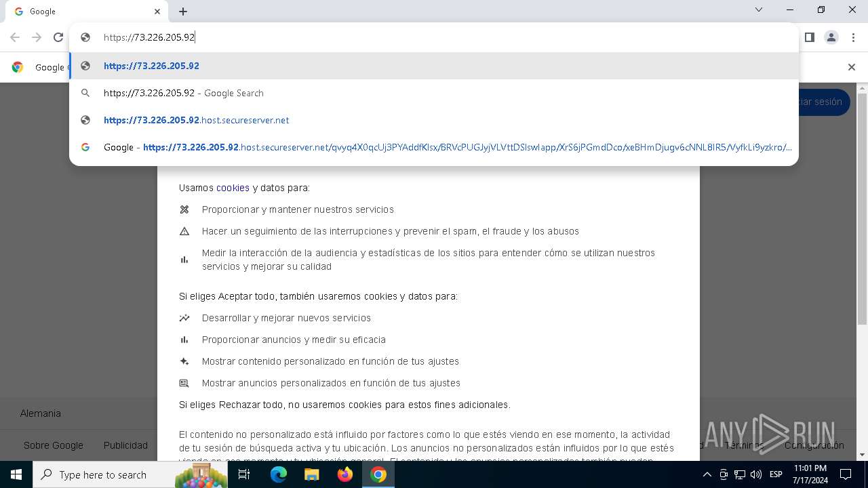Viewport: 868px width, 488px height.
Task: Show hidden system tray icons
Action: point(707,474)
